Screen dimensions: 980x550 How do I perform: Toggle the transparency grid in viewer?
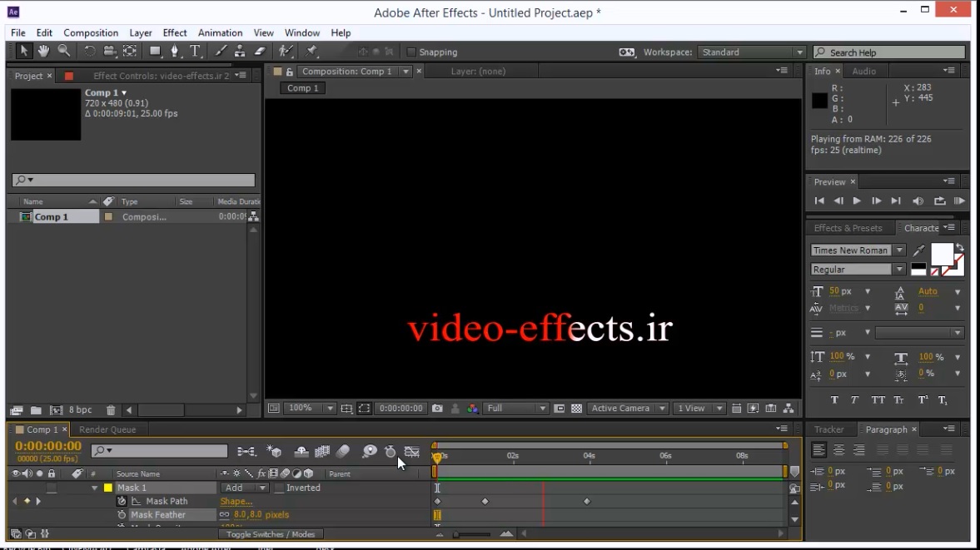coord(577,409)
